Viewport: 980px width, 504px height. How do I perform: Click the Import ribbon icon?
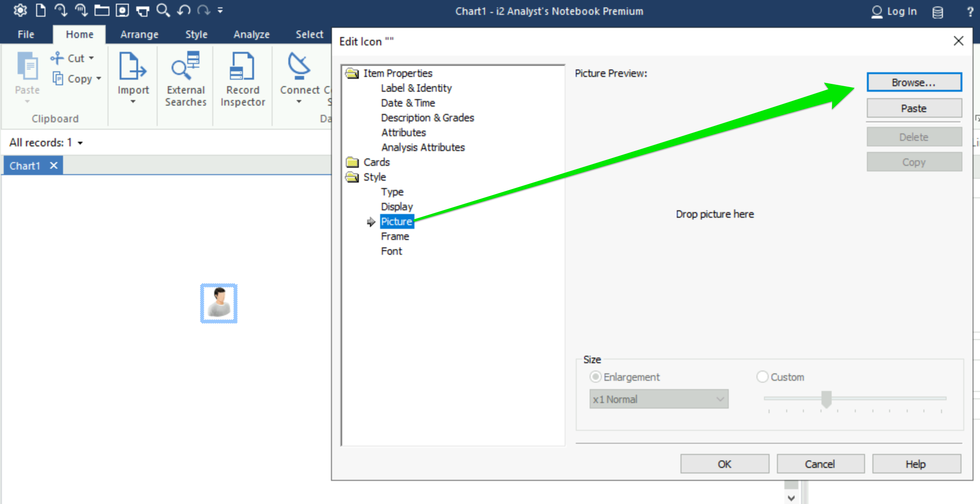[x=133, y=66]
